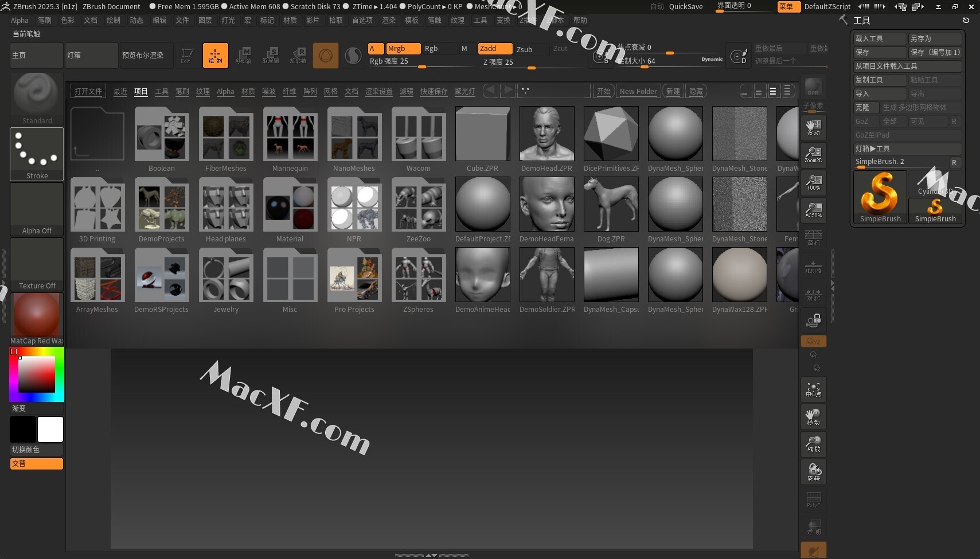Image resolution: width=980 pixels, height=559 pixels.
Task: Switch to the LightBox Spotlight (聚光灯) tab
Action: click(465, 91)
